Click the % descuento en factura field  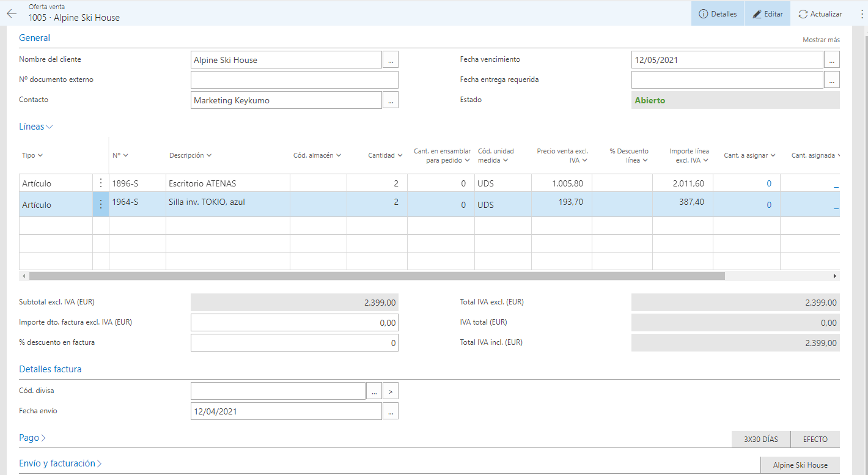pyautogui.click(x=295, y=343)
